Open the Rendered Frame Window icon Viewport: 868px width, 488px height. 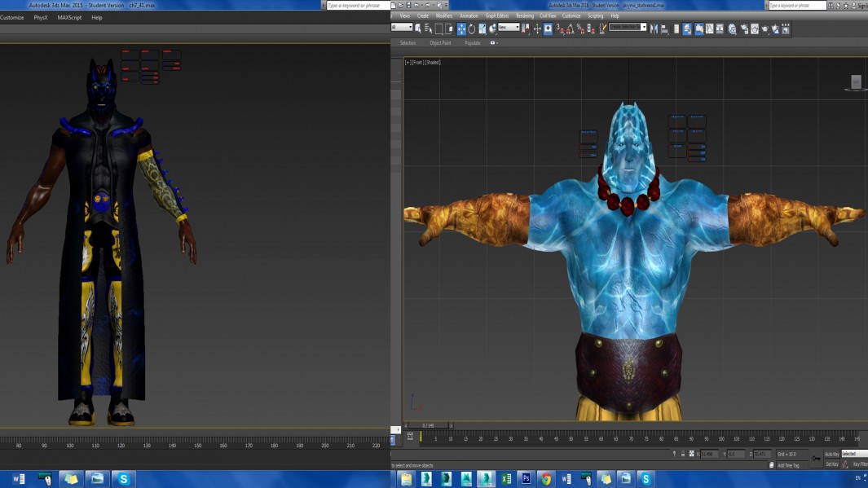755,29
